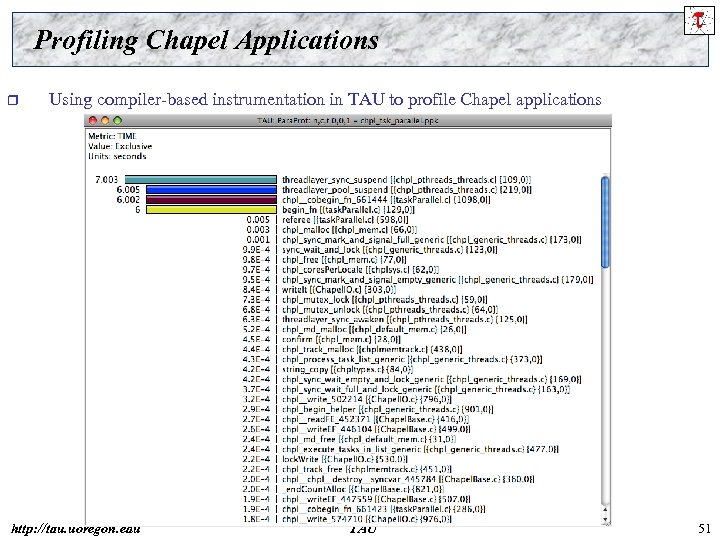This screenshot has height=540, width=720.
Task: Select the chpl__readFE_452371 row
Action: coord(375,419)
